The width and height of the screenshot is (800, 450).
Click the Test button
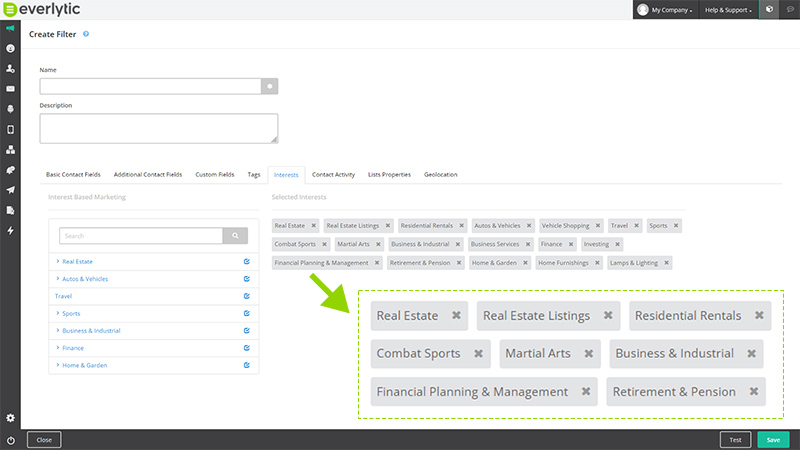[735, 440]
